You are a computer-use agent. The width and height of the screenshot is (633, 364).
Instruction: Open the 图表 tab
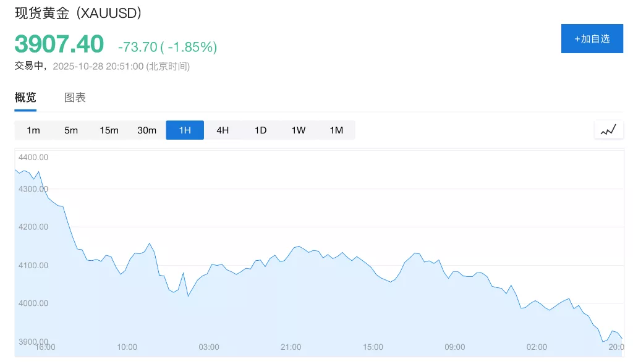tap(75, 98)
